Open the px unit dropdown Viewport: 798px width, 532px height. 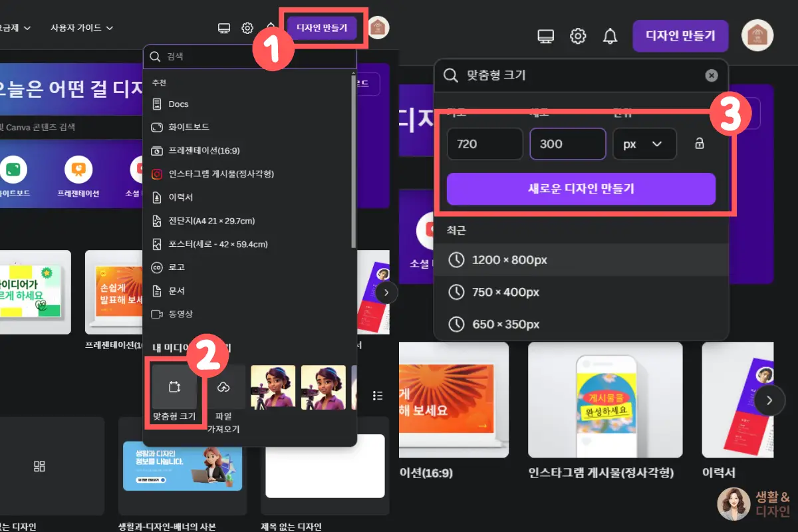[x=644, y=144]
